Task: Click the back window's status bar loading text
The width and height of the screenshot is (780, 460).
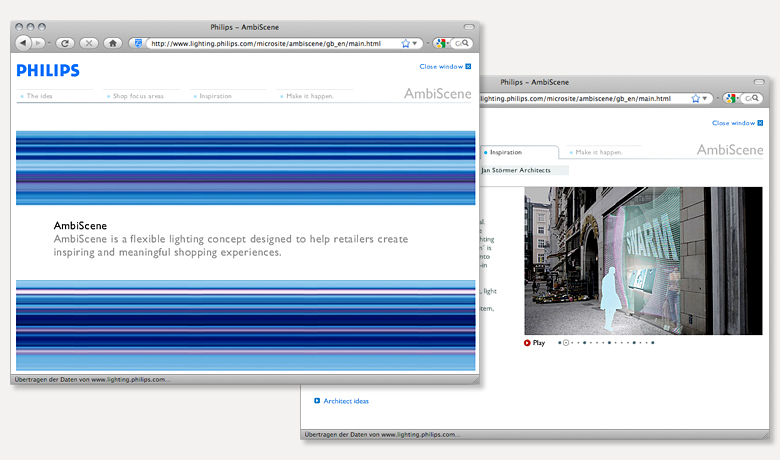Action: pyautogui.click(x=382, y=434)
